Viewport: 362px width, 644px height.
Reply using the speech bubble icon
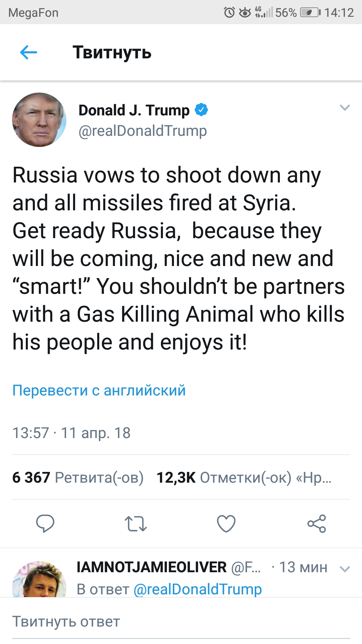[45, 523]
